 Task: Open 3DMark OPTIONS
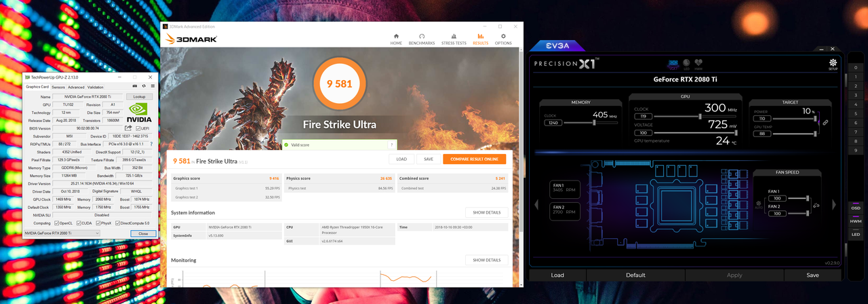tap(502, 39)
